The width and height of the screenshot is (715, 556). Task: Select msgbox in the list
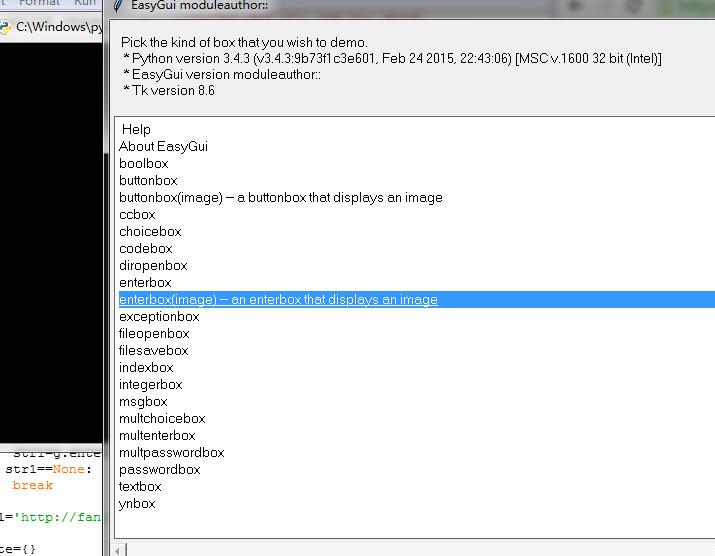143,402
